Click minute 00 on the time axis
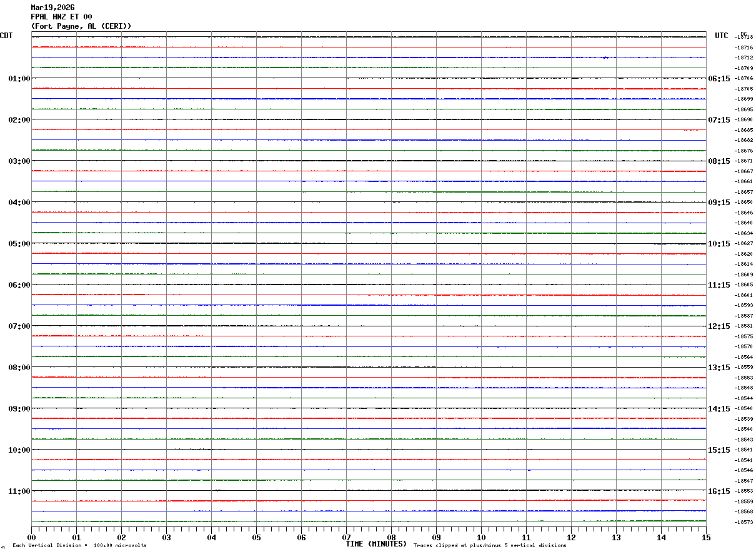 31,537
